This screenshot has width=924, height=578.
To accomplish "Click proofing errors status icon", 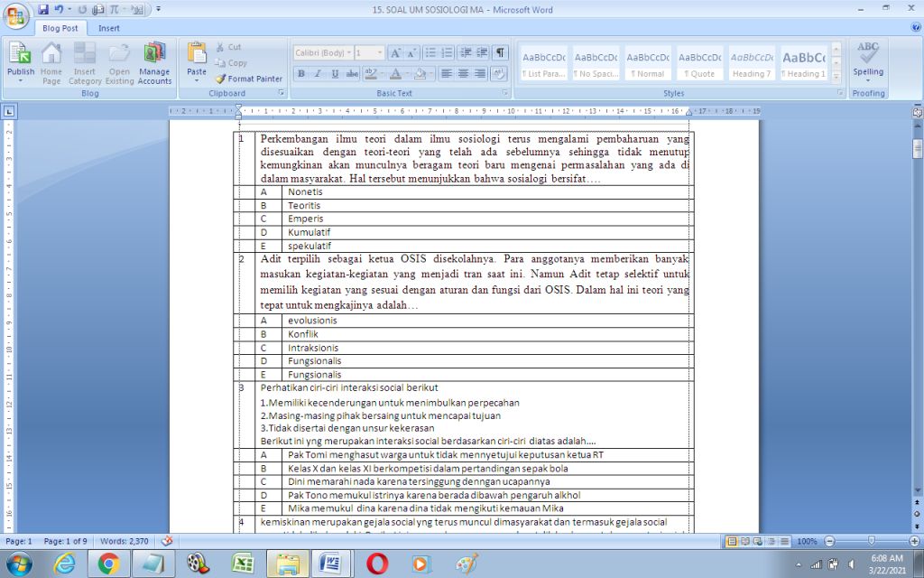I will [x=167, y=541].
